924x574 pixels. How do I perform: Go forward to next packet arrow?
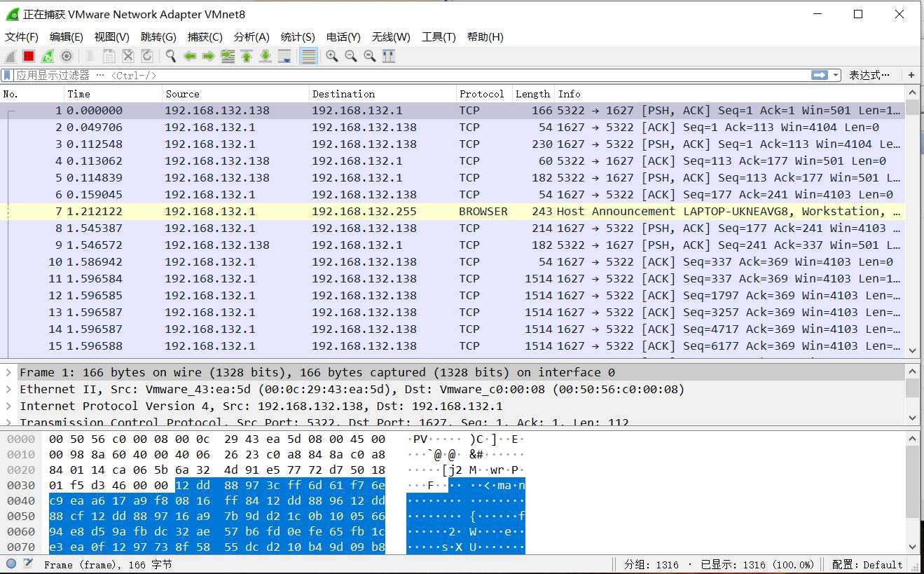click(x=208, y=57)
